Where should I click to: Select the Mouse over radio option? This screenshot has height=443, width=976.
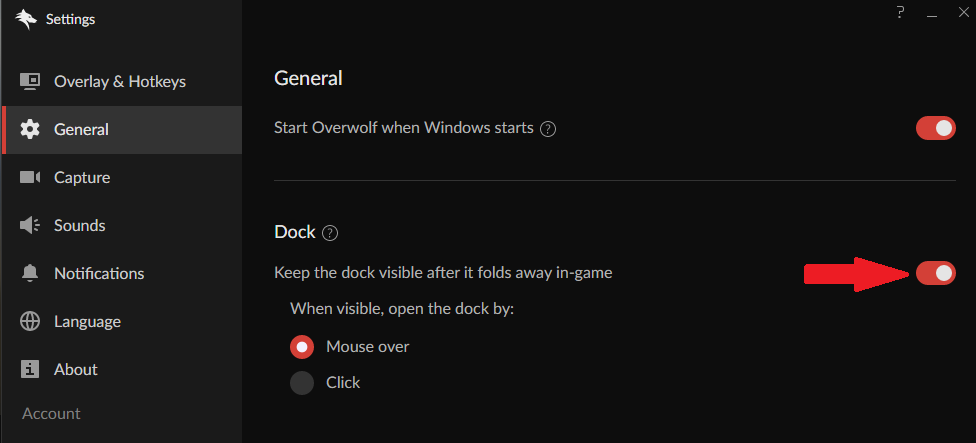[x=302, y=347]
